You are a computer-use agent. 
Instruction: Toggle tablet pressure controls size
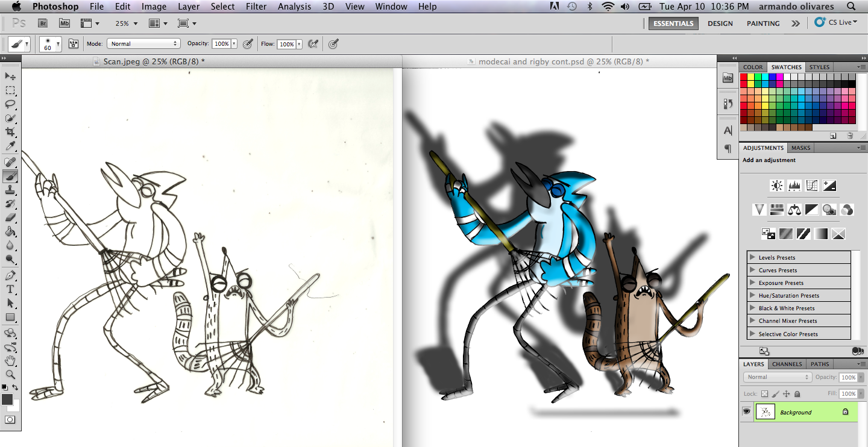[x=333, y=43]
